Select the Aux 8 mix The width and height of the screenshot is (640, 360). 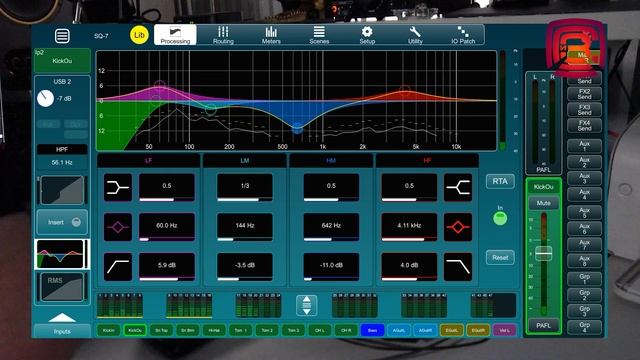(584, 261)
